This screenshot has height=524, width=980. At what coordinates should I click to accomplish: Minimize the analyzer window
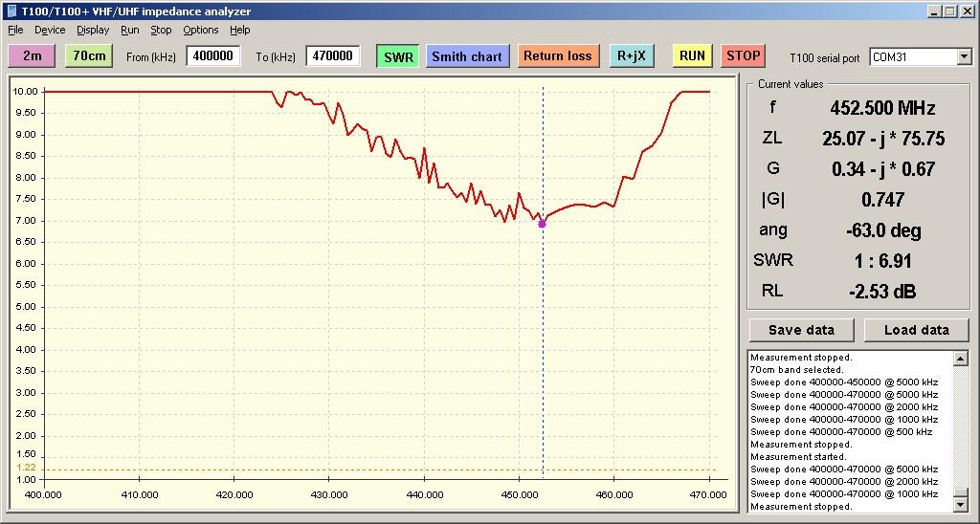[x=934, y=11]
